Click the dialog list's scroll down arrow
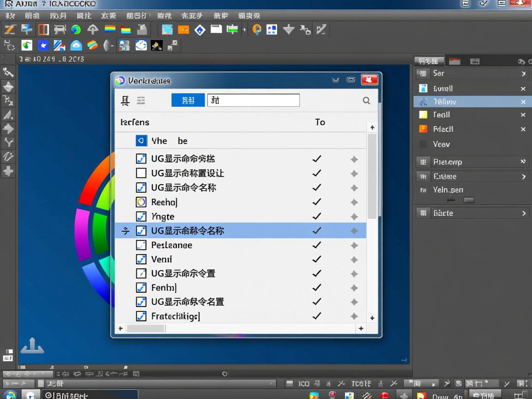The image size is (532, 399). click(372, 318)
